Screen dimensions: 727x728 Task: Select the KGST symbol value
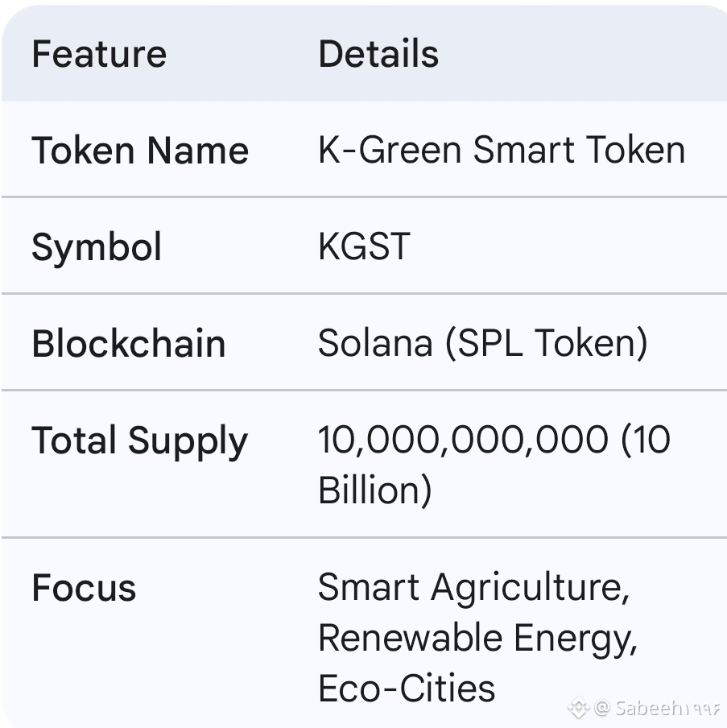[364, 247]
